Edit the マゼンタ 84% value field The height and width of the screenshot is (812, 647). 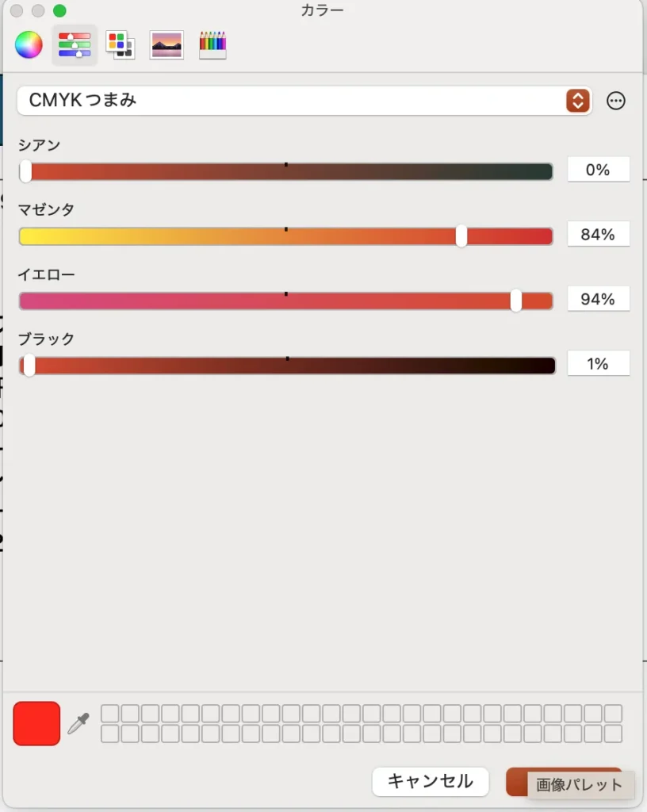598,235
